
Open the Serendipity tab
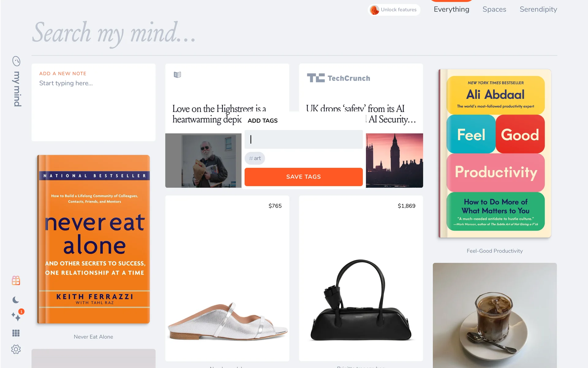tap(538, 10)
